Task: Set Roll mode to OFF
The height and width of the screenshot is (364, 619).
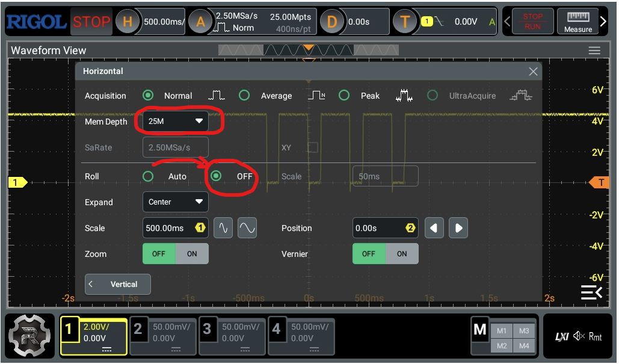Action: (x=216, y=176)
